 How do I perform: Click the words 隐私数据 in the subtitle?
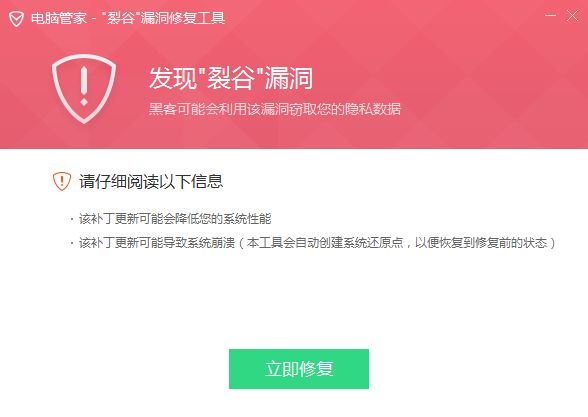point(373,109)
